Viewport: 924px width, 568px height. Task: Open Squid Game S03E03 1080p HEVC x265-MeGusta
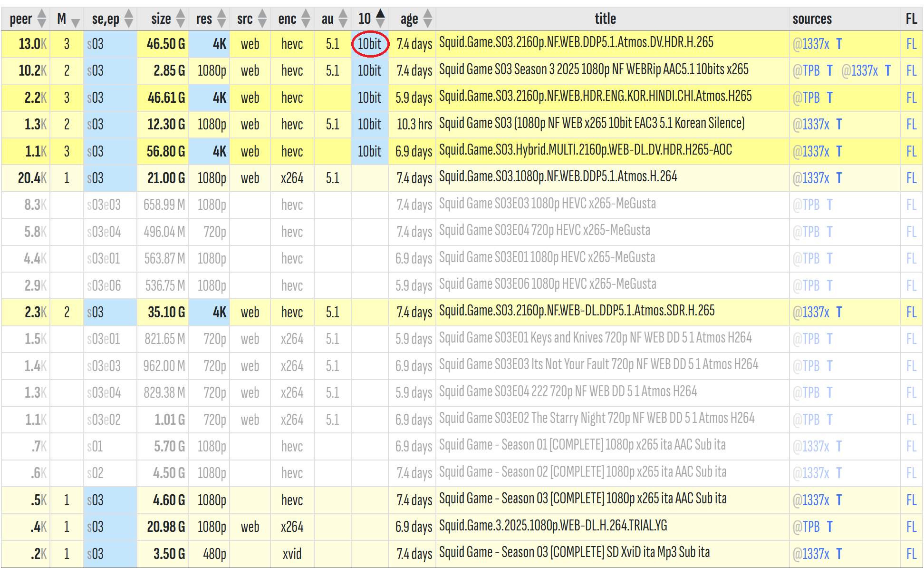(x=547, y=204)
